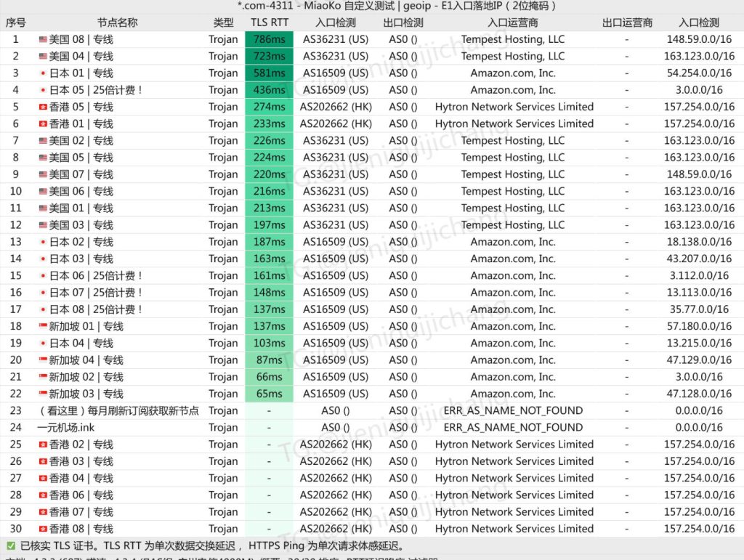Select the 13.113.0.0/16 IP range
Screen dimensions: 744x560
(699, 293)
